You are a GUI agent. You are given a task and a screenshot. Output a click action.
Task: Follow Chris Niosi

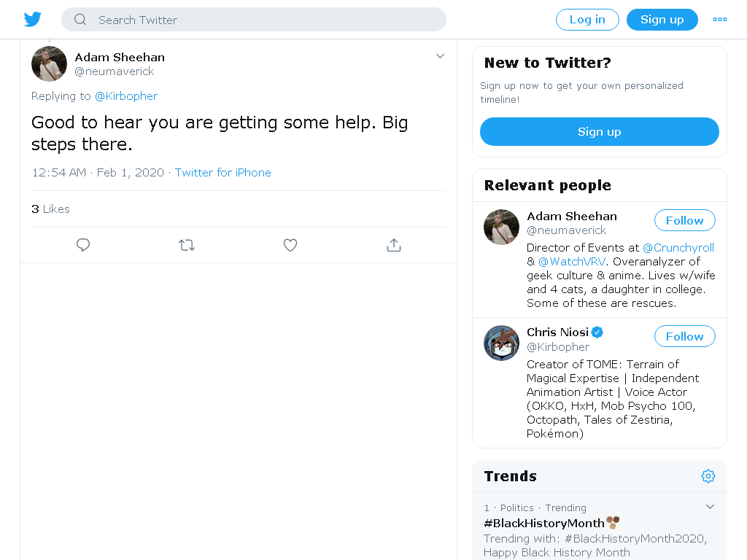[x=684, y=336]
